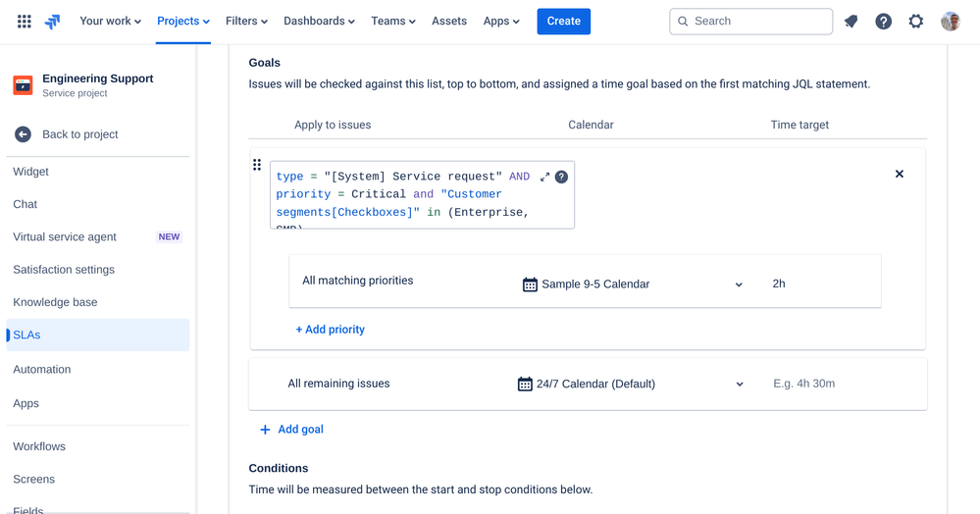Expand the JQL editor with arrows icon
980x514 pixels.
pos(544,178)
